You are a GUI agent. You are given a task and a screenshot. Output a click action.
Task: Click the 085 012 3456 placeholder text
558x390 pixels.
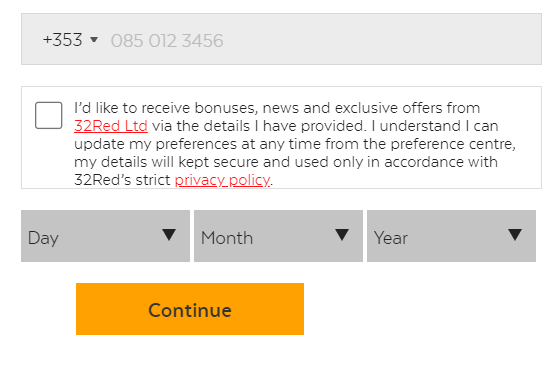click(x=167, y=41)
